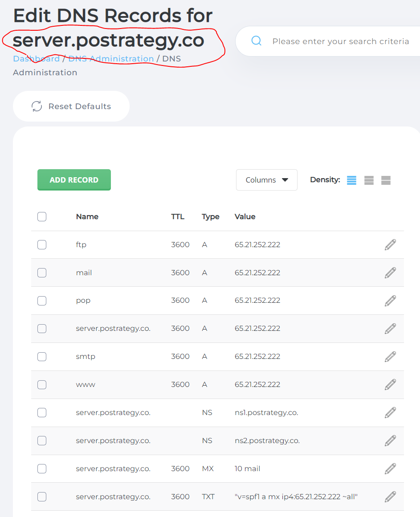Screen dimensions: 420x517
Task: Edit the smtp A record
Action: (390, 356)
